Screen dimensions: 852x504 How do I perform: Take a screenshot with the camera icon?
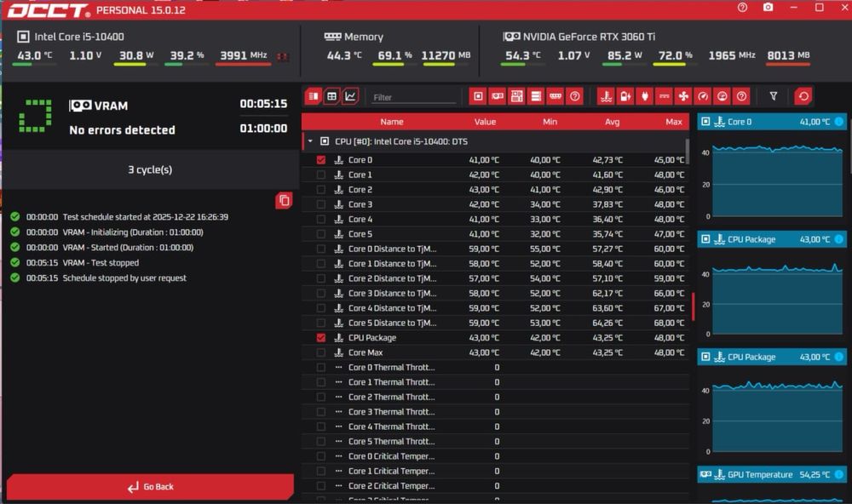[768, 8]
